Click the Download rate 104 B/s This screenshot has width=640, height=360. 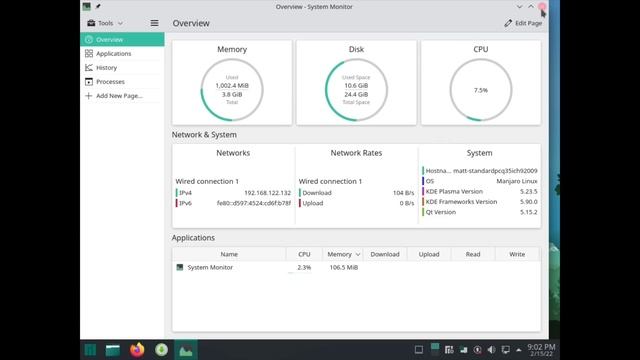click(x=403, y=193)
